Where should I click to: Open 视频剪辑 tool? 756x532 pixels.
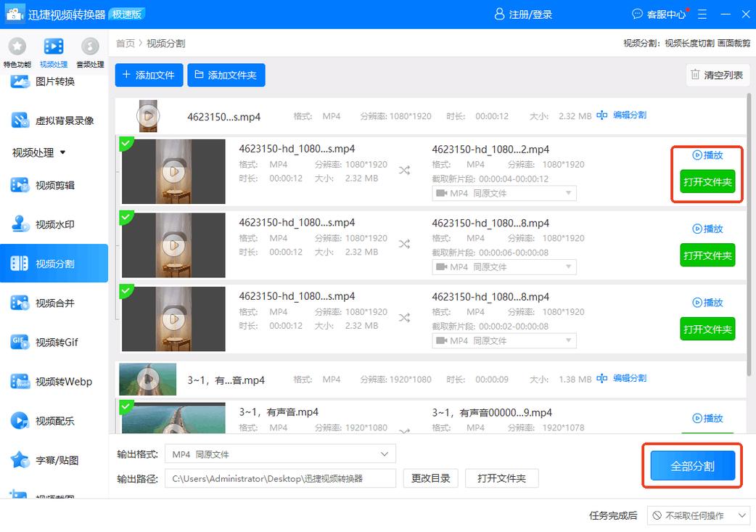click(54, 185)
